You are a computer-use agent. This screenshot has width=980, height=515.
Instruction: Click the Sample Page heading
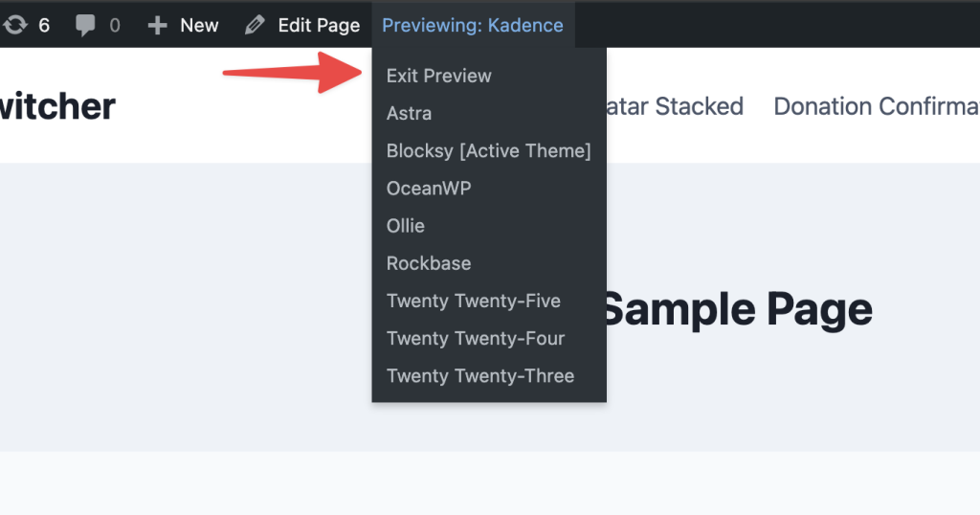tap(737, 310)
